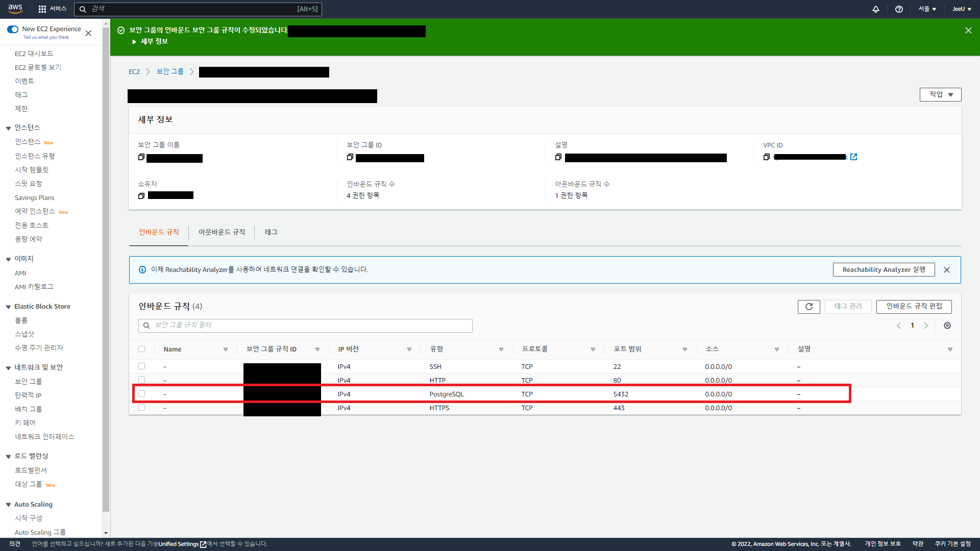The height and width of the screenshot is (551, 980).
Task: Copy the security group name icon
Action: (141, 157)
